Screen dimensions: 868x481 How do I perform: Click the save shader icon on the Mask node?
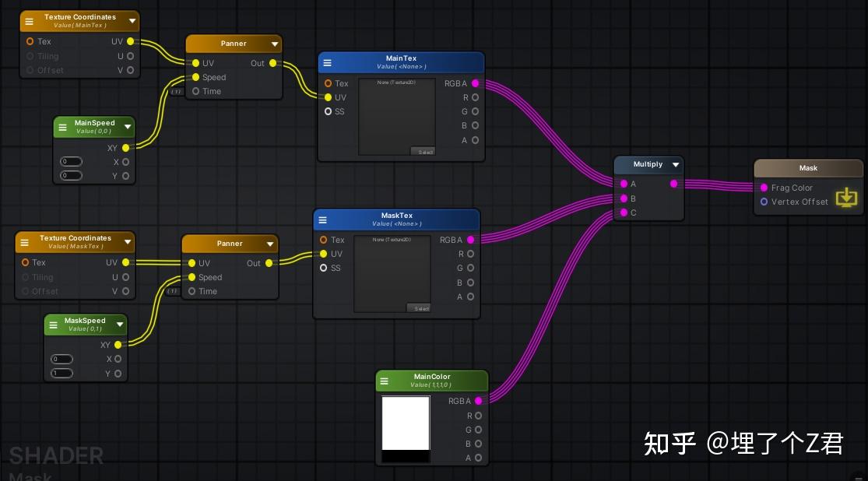pyautogui.click(x=847, y=197)
